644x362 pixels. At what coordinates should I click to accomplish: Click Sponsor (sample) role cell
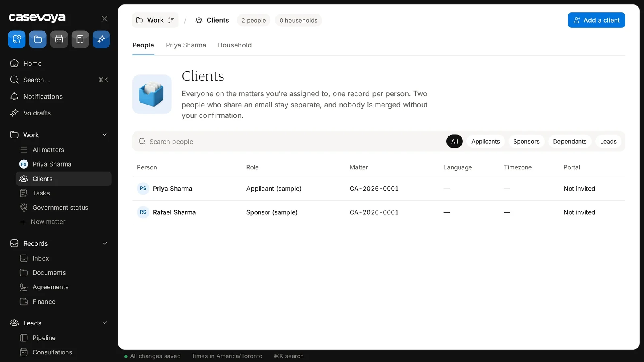point(272,212)
